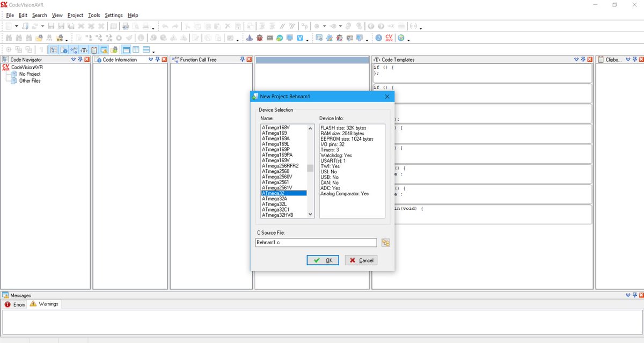Split editor vertically layout icon
644x343 pixels.
136,50
